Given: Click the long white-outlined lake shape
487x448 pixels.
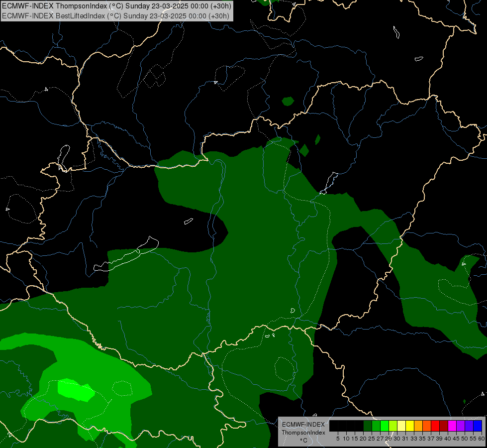Looking at the screenshot, I should coord(126,254).
